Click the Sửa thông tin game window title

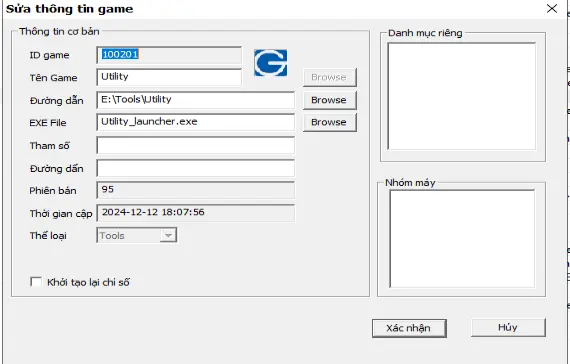70,9
